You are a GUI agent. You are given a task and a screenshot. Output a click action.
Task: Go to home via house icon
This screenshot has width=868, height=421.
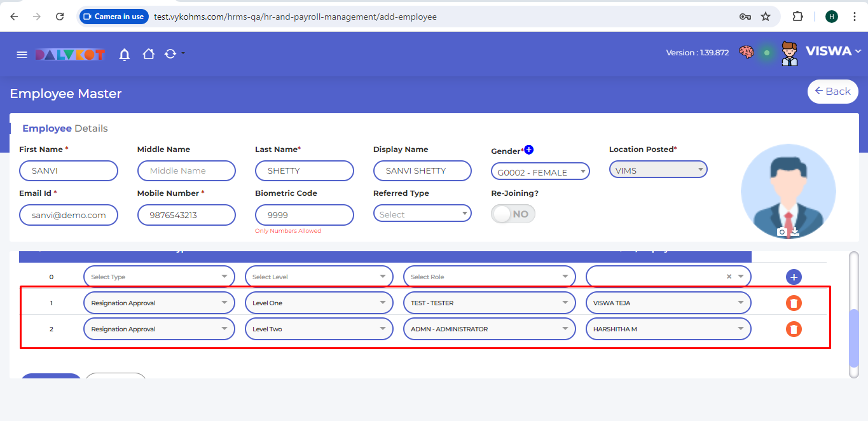click(x=148, y=55)
